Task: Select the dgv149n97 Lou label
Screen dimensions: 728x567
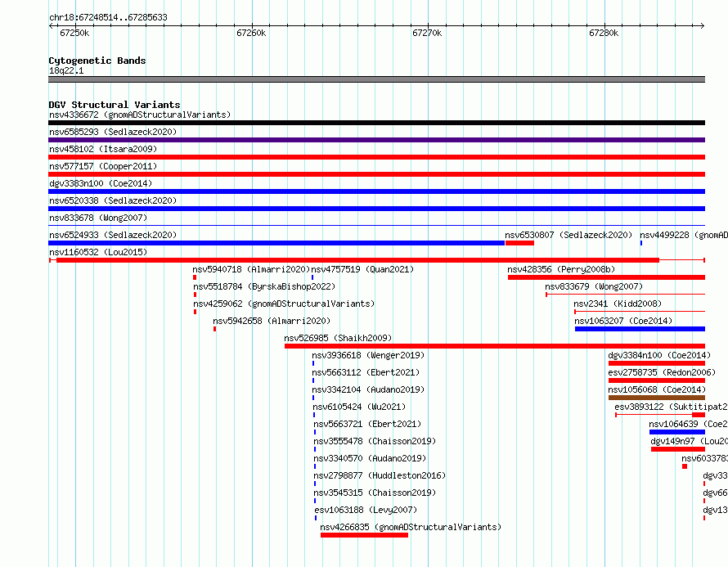Action: pos(689,441)
